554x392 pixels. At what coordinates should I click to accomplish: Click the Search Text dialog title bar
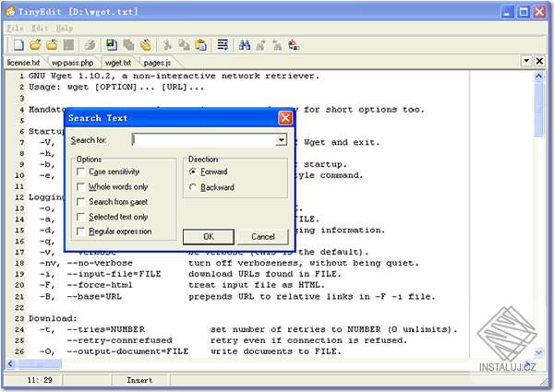point(172,118)
